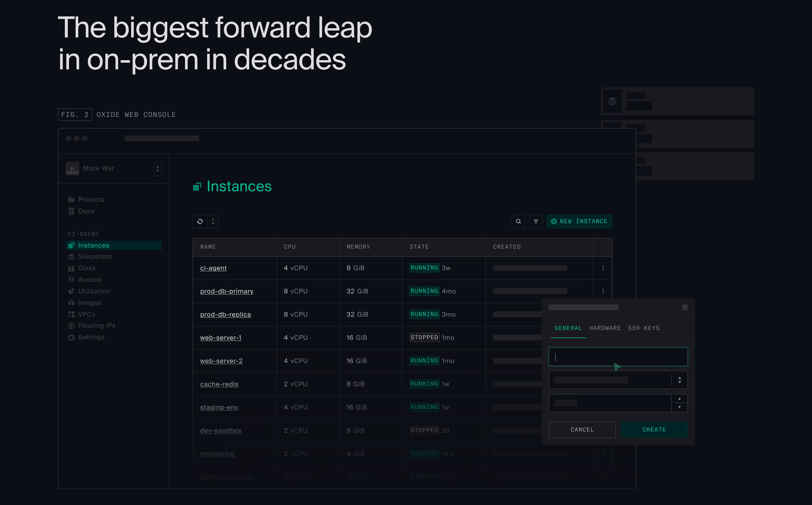This screenshot has width=812, height=505.
Task: Increase value with stepper up arrow
Action: [x=679, y=398]
